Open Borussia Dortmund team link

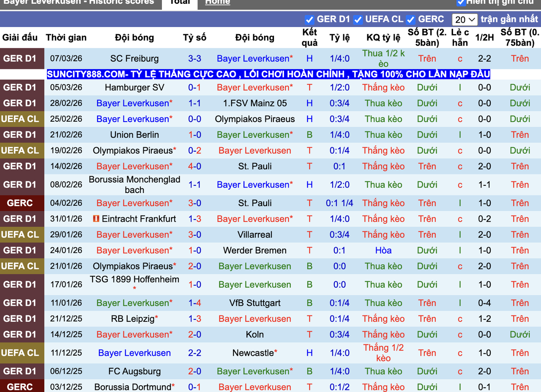pyautogui.click(x=133, y=387)
